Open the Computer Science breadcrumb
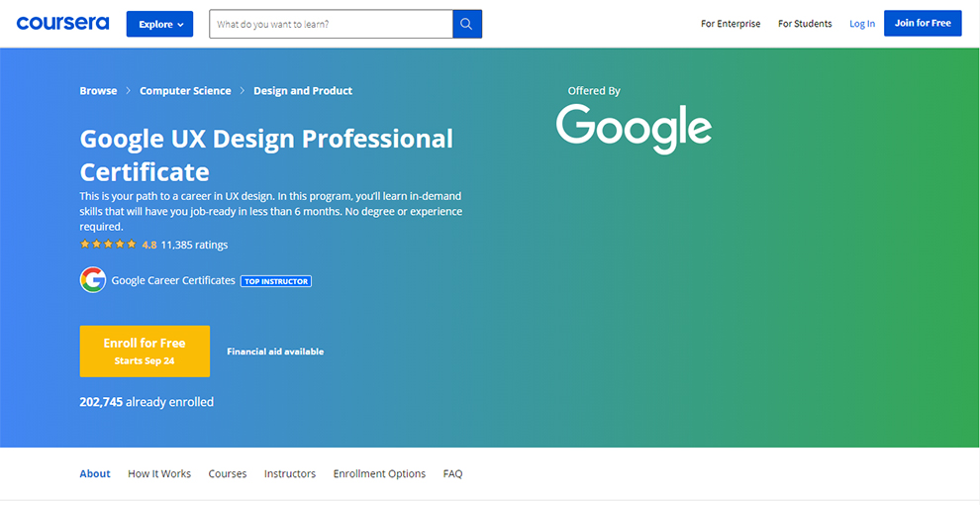Viewport: 980px width, 505px height. [185, 91]
